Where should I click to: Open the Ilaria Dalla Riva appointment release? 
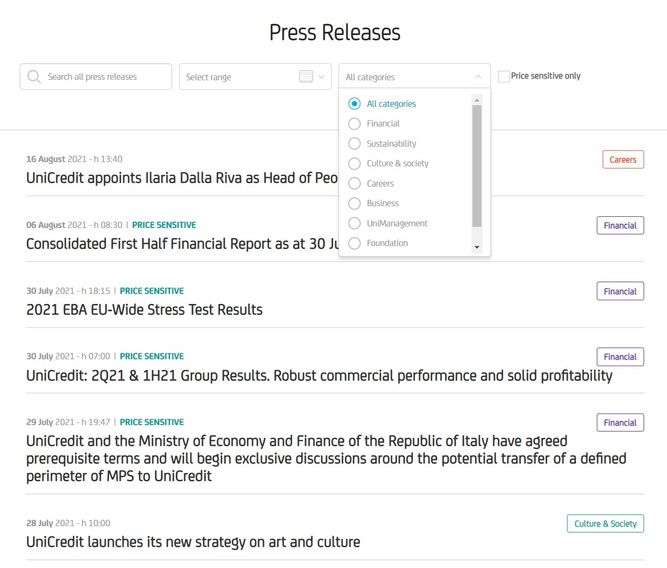[182, 178]
